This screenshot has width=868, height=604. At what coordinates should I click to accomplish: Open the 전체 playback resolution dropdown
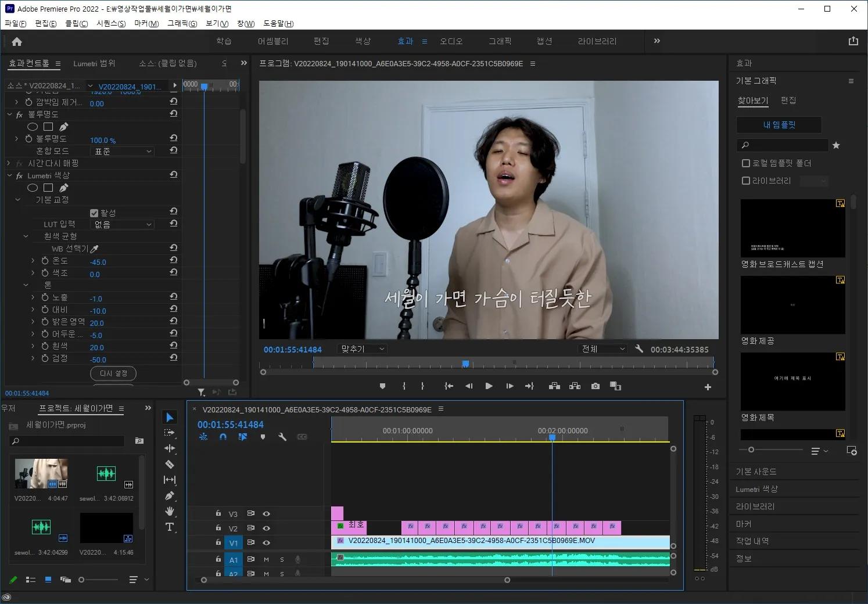(x=603, y=349)
